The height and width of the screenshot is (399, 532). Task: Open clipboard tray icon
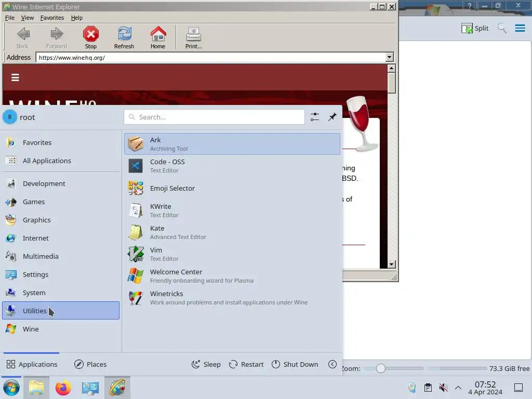[428, 388]
